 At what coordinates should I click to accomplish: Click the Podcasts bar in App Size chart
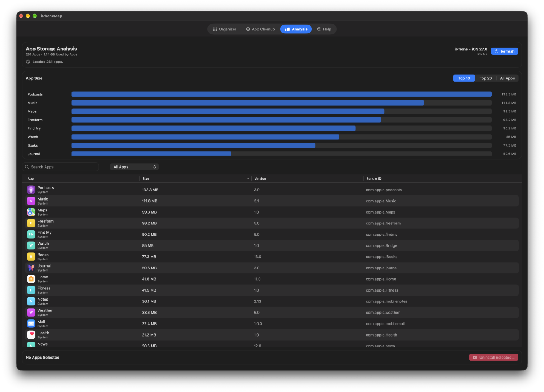pos(281,94)
